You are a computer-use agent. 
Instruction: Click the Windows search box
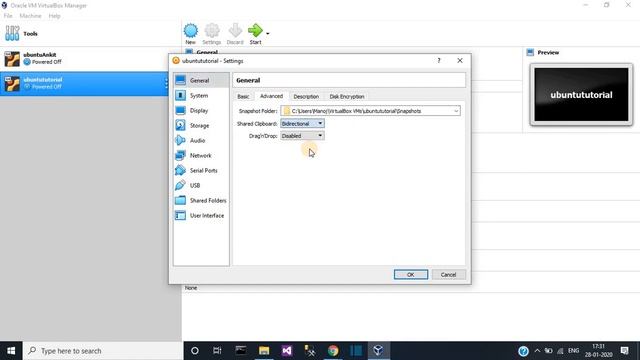pos(103,351)
